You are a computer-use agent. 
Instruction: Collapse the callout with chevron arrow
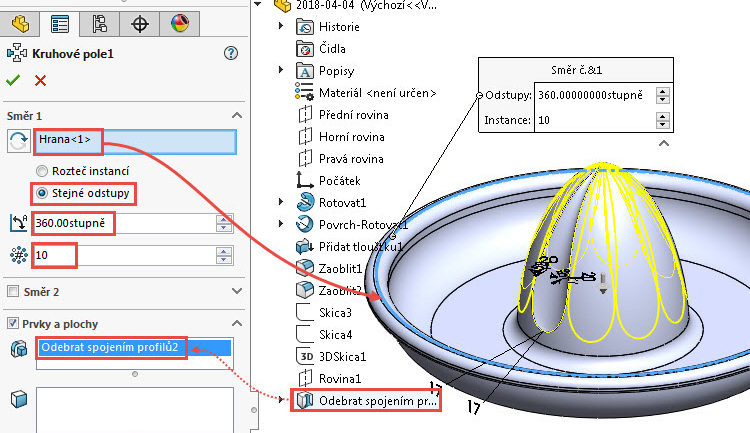664,143
